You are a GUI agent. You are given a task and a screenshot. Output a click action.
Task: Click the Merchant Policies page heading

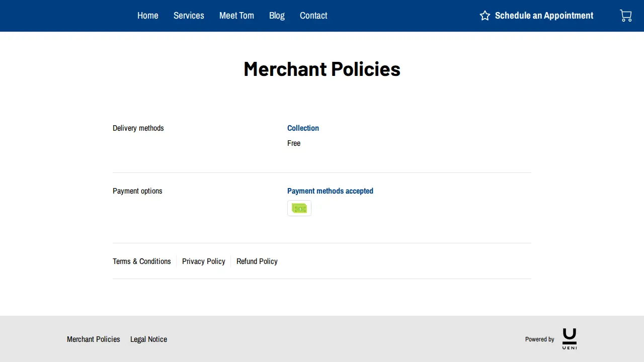coord(322,69)
